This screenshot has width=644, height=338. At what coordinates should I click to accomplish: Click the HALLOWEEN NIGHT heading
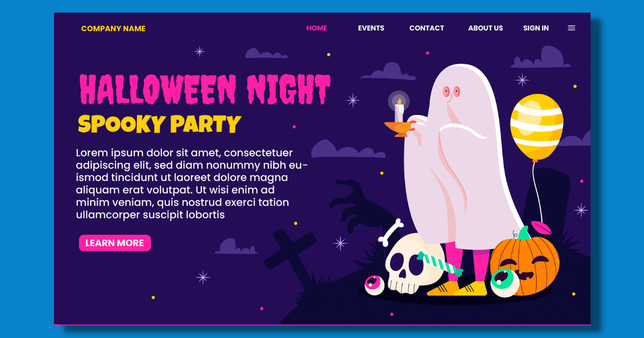coord(205,89)
